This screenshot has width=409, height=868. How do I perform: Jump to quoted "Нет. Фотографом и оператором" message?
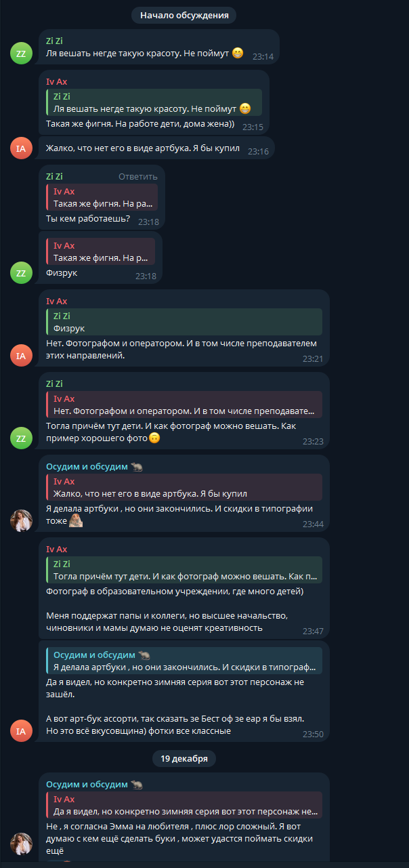(183, 405)
